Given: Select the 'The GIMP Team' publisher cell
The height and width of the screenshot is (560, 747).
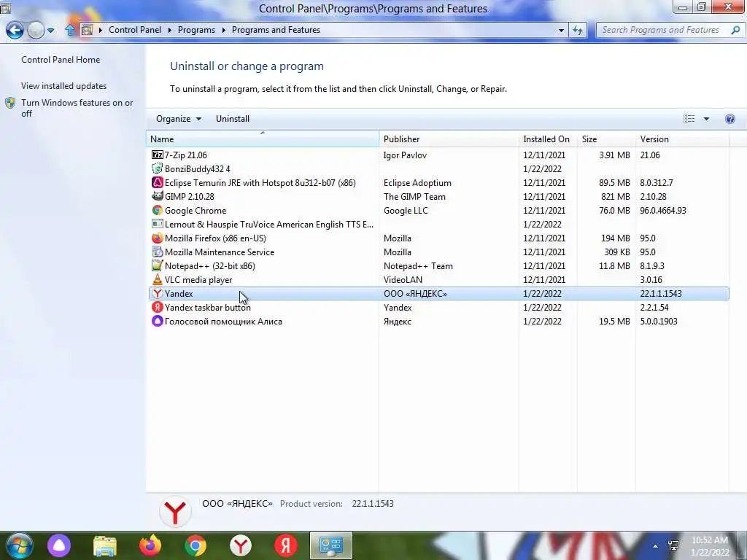Looking at the screenshot, I should click(x=414, y=196).
